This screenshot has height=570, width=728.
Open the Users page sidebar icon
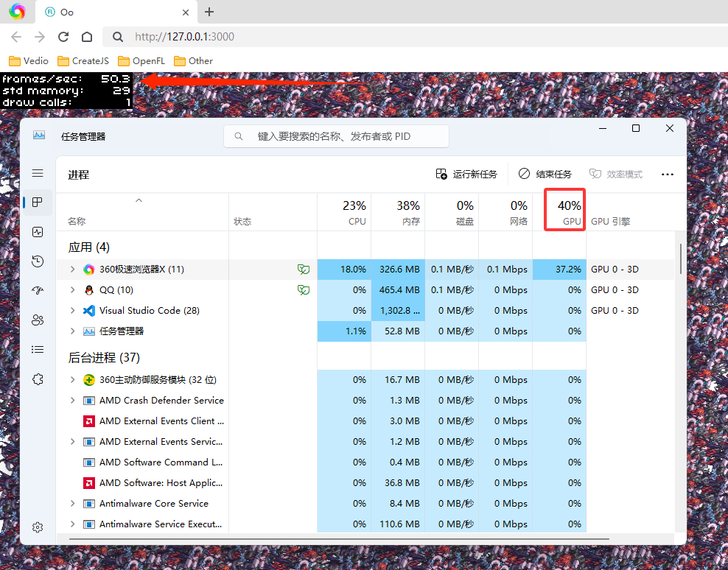38,320
